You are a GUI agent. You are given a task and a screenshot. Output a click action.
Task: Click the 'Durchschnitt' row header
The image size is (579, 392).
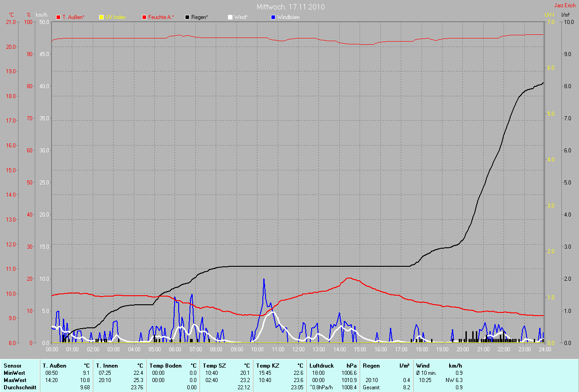tap(20, 387)
